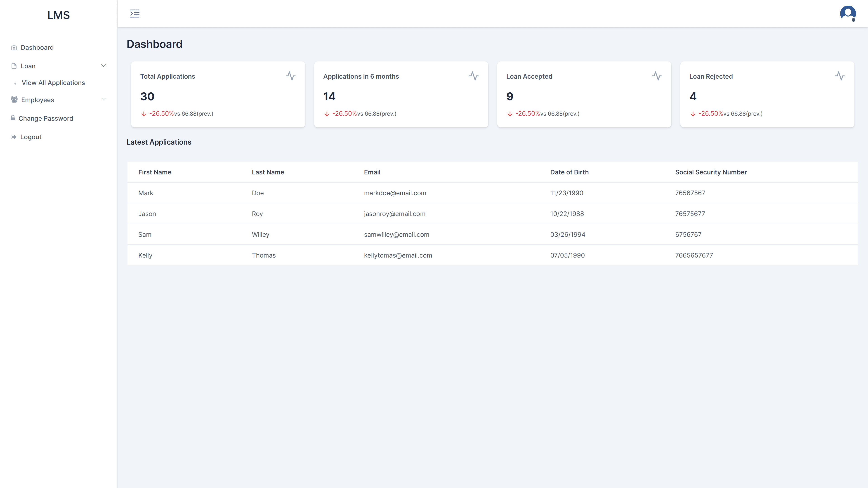This screenshot has width=868, height=488.
Task: Choose Logout from sidebar
Action: click(x=31, y=137)
